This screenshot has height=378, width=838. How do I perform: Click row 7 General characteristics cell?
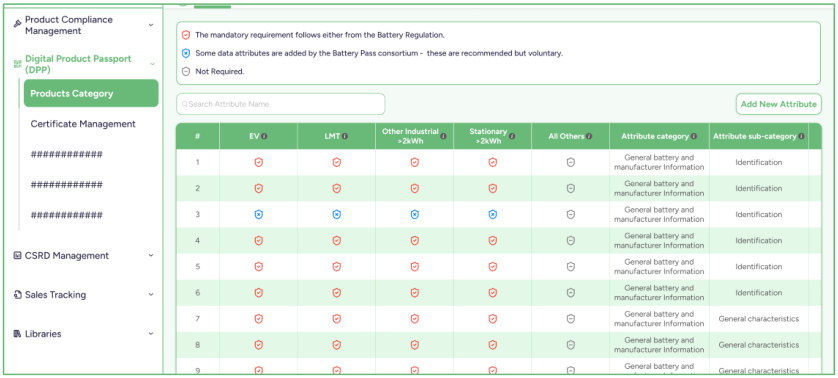(x=758, y=319)
